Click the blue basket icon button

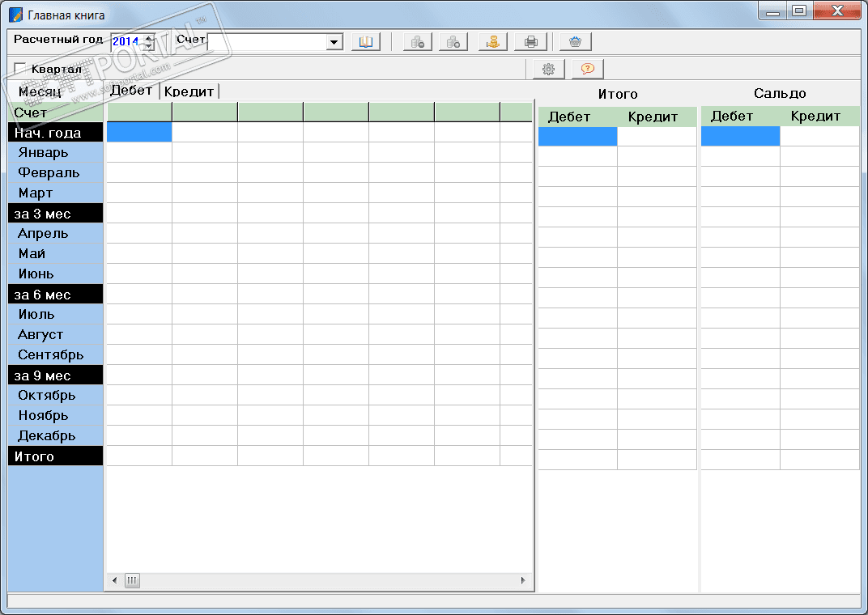(576, 41)
